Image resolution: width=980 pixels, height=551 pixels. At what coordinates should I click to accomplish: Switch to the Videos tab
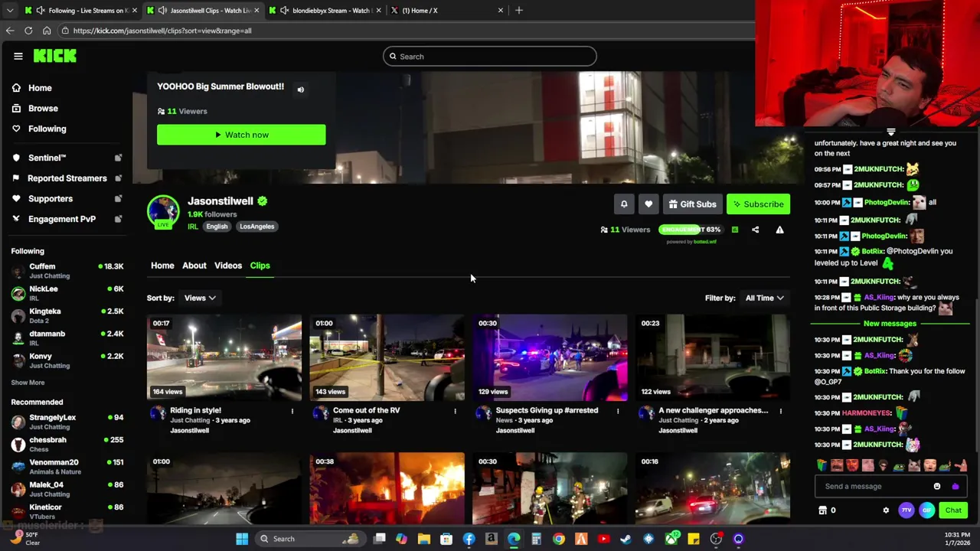click(x=228, y=266)
